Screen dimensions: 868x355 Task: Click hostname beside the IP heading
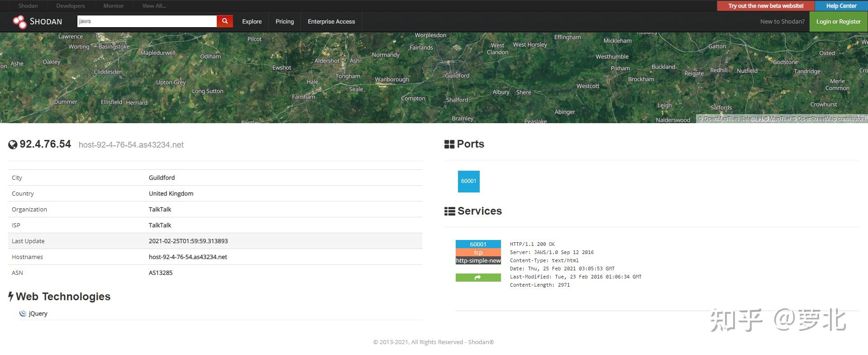(x=131, y=145)
